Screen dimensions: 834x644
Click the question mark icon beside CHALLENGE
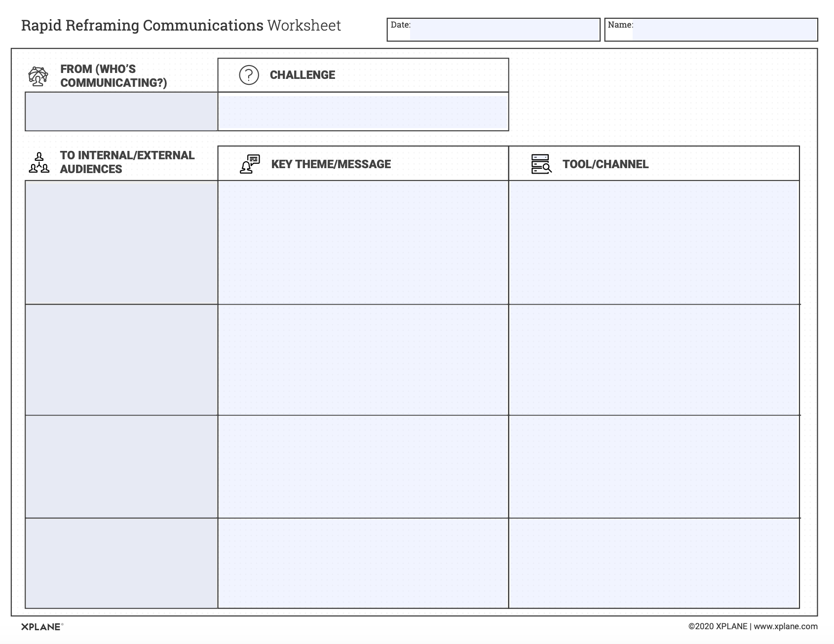click(249, 75)
